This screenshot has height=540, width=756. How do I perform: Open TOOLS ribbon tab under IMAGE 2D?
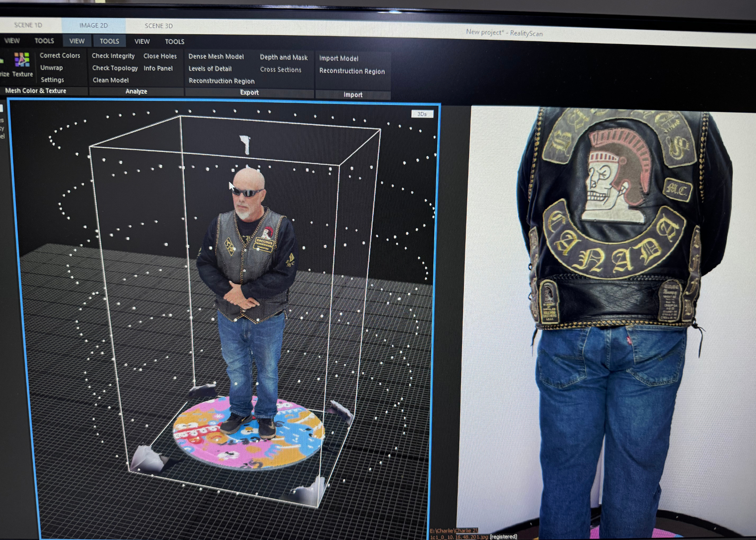tap(109, 41)
